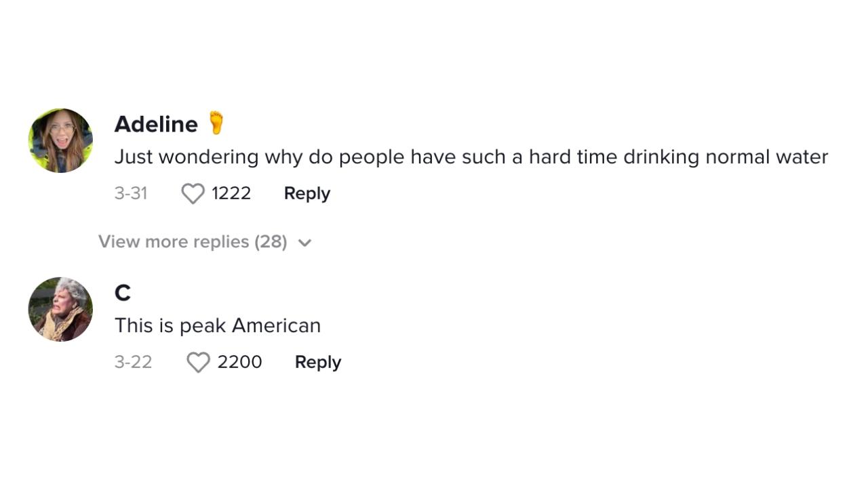
Task: Click the baby footprint emoji next to Adeline
Action: click(216, 123)
